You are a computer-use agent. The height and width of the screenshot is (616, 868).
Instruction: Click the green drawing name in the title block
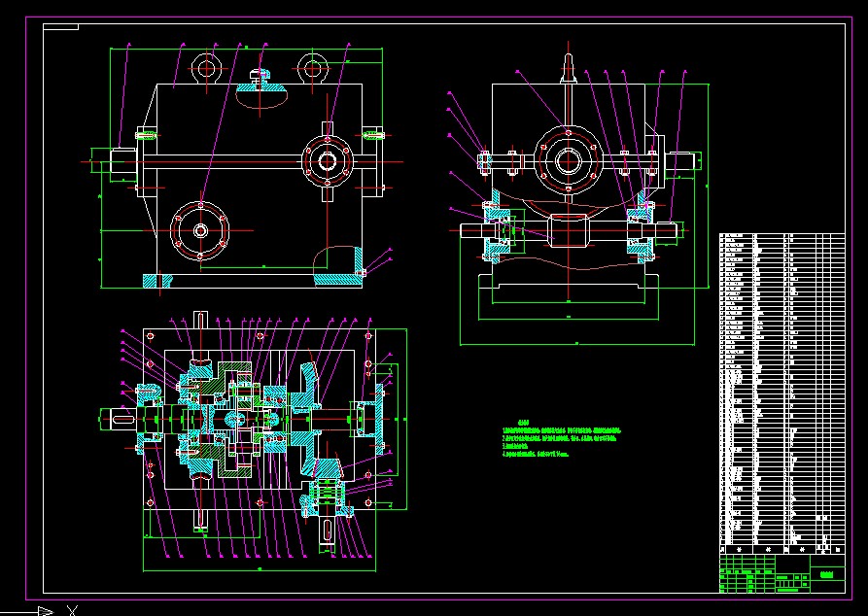click(826, 574)
